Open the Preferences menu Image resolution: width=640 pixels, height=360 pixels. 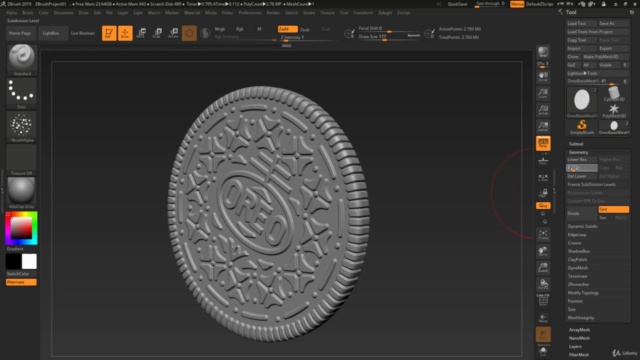[x=250, y=13]
